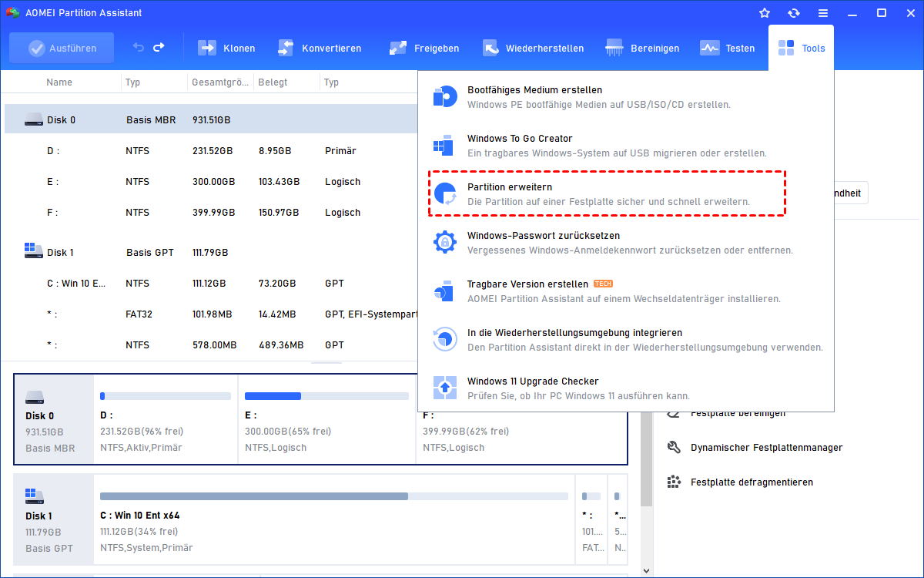Open the Wiederherstellen toolbar menu
Viewport: 924px width, 578px height.
533,48
